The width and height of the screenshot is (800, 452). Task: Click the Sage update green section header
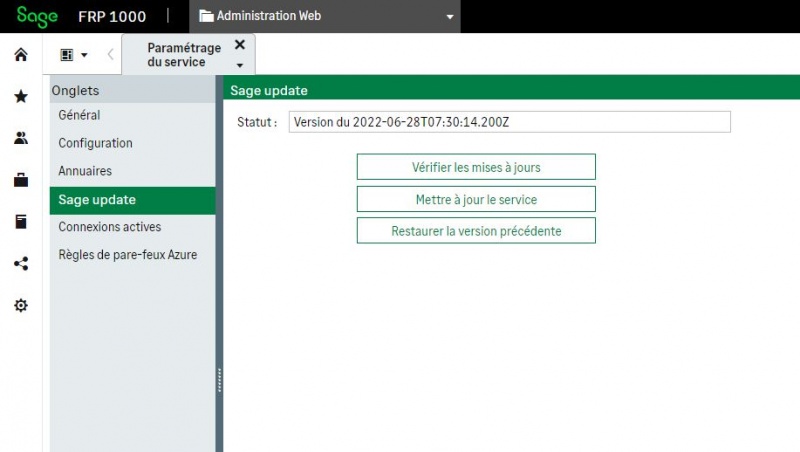tap(512, 88)
